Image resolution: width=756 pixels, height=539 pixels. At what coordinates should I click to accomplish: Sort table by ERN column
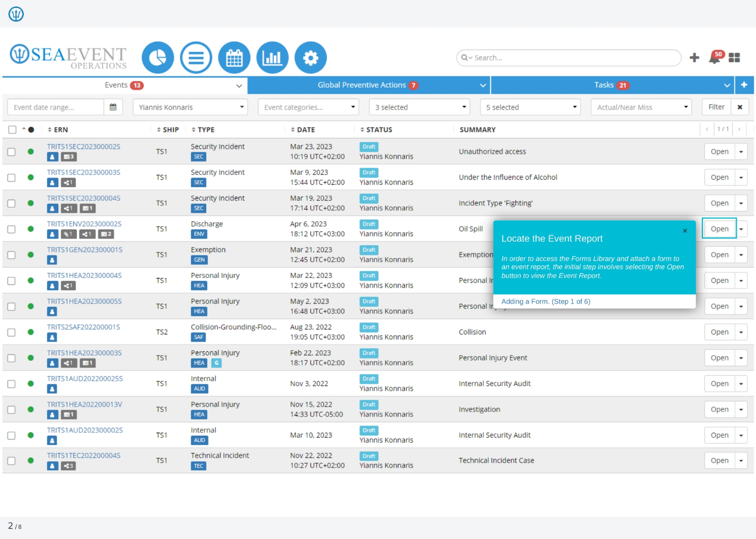coord(58,130)
